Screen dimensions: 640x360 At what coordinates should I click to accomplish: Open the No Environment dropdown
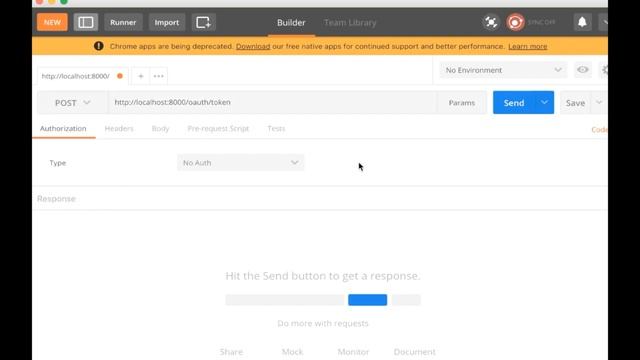point(503,70)
